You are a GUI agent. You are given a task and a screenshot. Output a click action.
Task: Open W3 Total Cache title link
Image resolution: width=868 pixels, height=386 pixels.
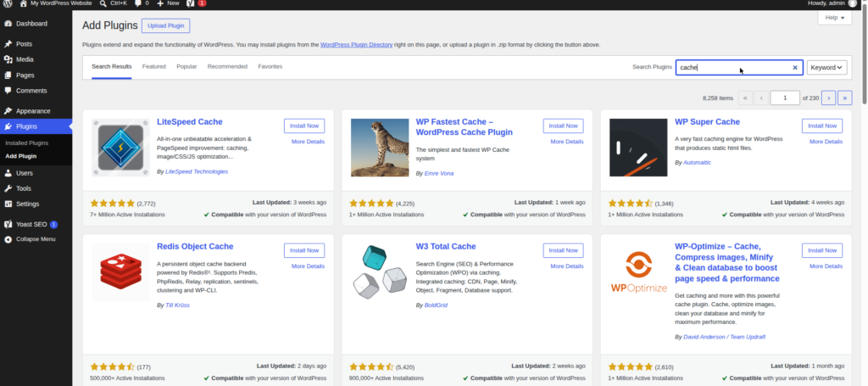(446, 246)
